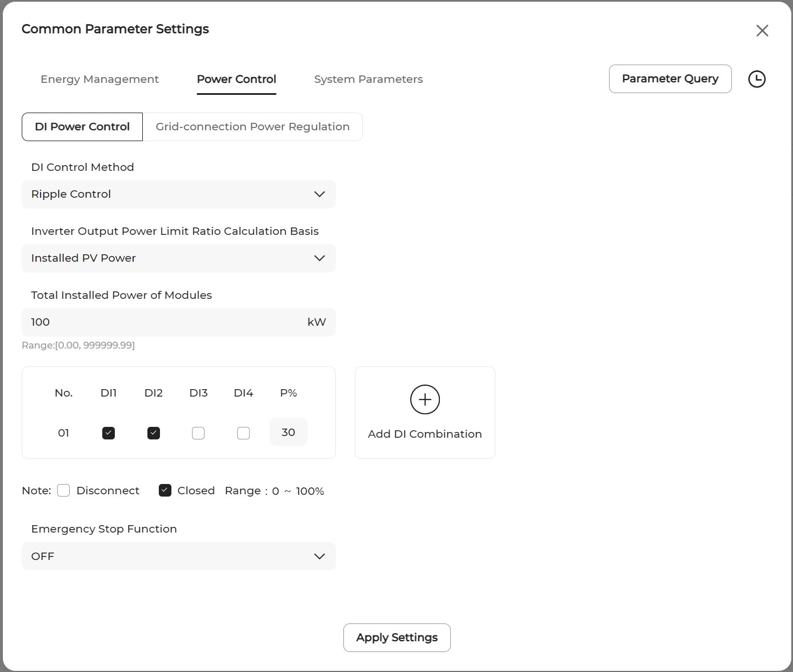Viewport: 793px width, 672px height.
Task: Select the DI Power Control sub-tab
Action: point(82,127)
